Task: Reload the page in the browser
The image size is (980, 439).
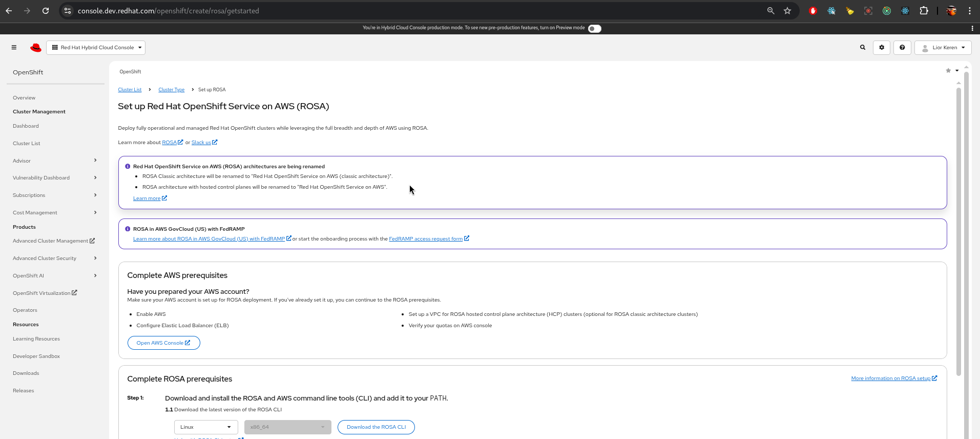Action: coord(46,11)
